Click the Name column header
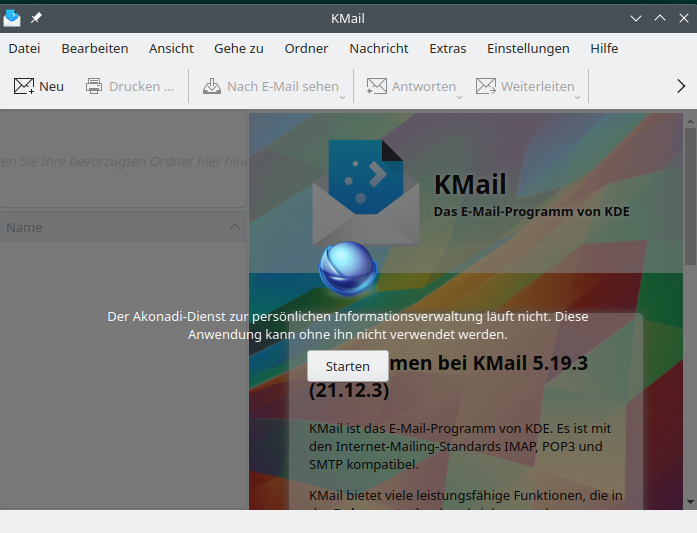This screenshot has width=697, height=533. click(123, 227)
